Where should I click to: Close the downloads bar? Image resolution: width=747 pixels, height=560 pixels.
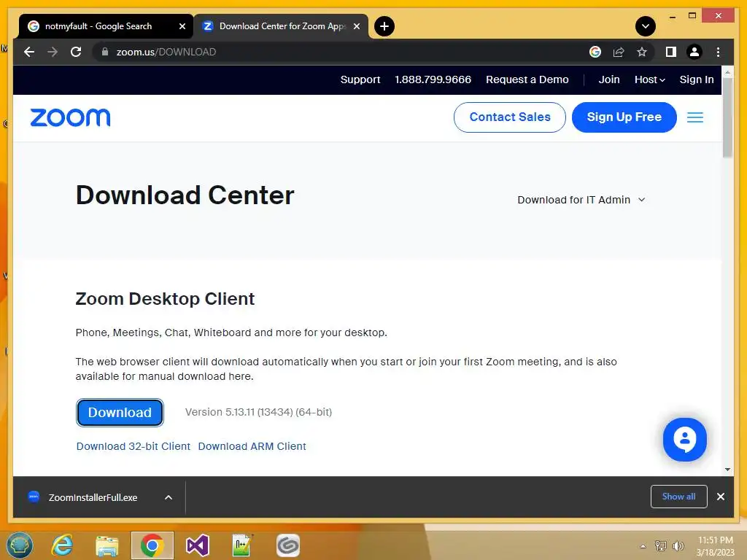(x=720, y=497)
